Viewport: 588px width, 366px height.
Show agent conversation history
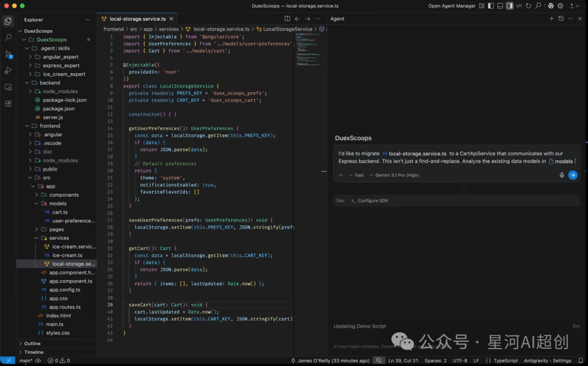pos(561,18)
